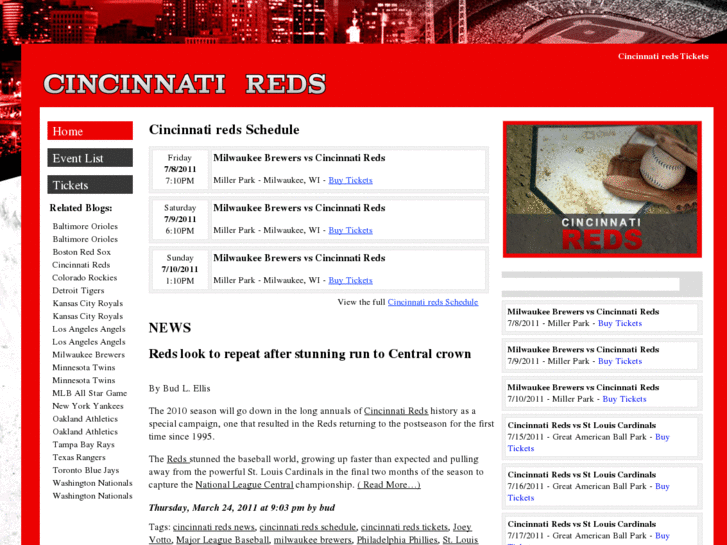Select the Philadelphia Phillies tag
This screenshot has width=727, height=545.
(x=397, y=540)
